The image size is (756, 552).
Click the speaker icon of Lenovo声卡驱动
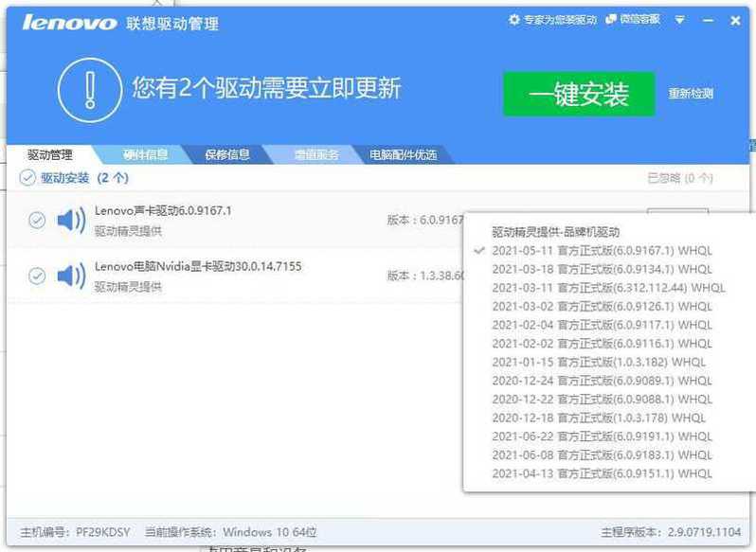coord(71,221)
